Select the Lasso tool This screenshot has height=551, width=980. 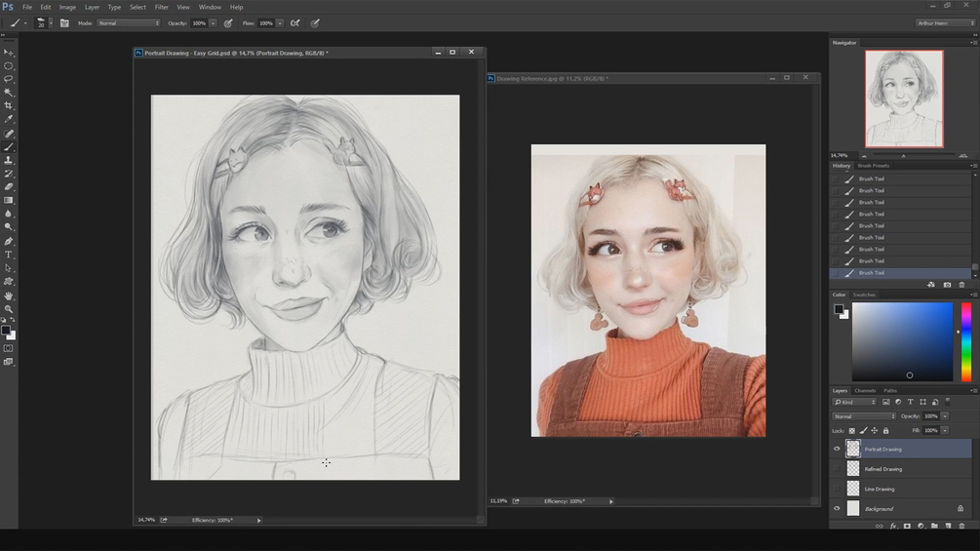click(8, 79)
